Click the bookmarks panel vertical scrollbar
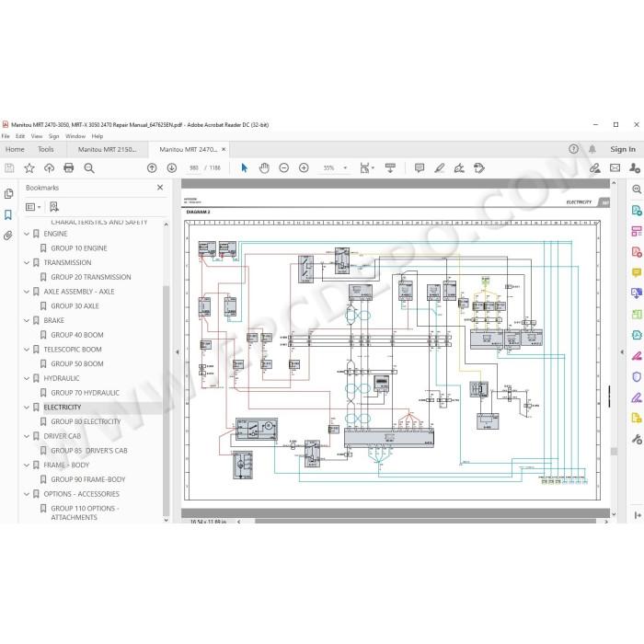The width and height of the screenshot is (644, 644). click(x=166, y=400)
